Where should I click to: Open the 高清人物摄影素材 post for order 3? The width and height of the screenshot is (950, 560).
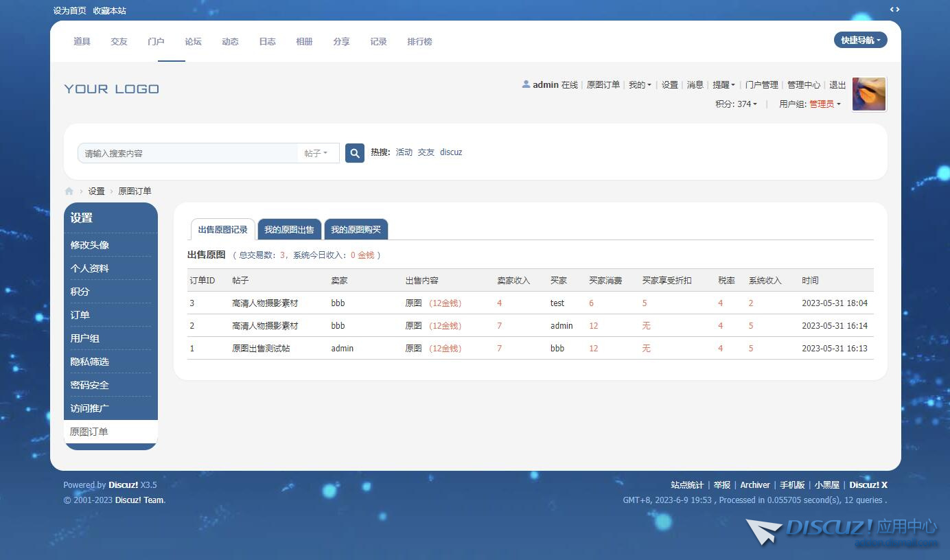(x=265, y=303)
